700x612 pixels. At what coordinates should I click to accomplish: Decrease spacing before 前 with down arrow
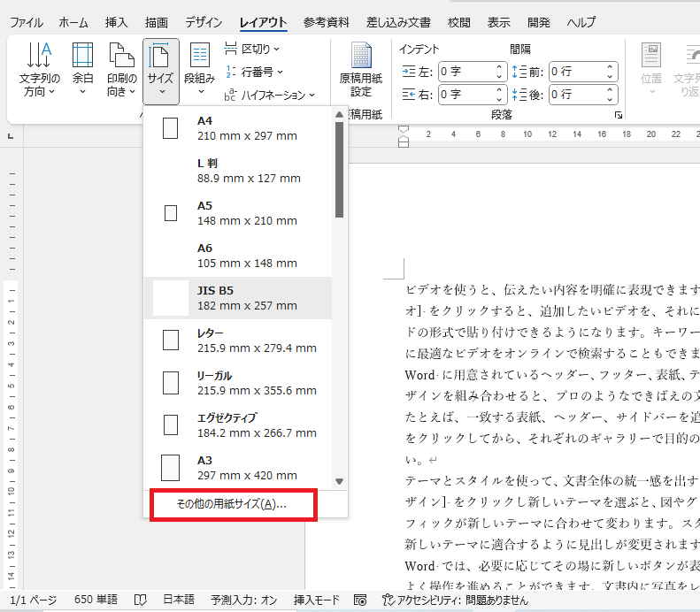coord(610,76)
